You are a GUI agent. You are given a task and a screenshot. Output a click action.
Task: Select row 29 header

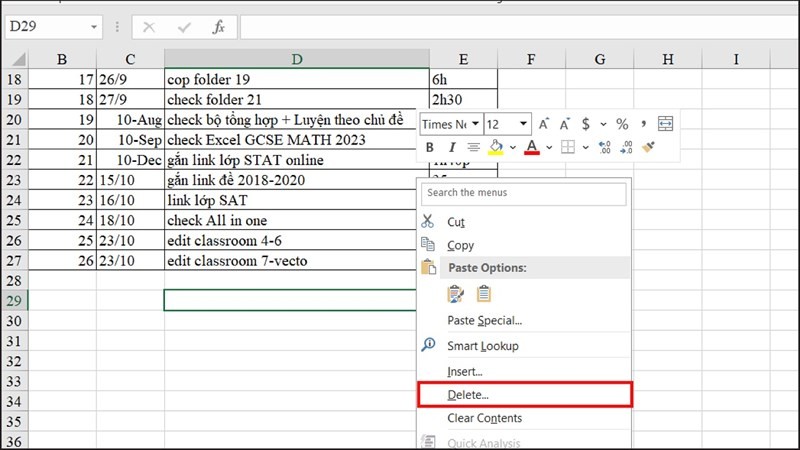(x=14, y=301)
